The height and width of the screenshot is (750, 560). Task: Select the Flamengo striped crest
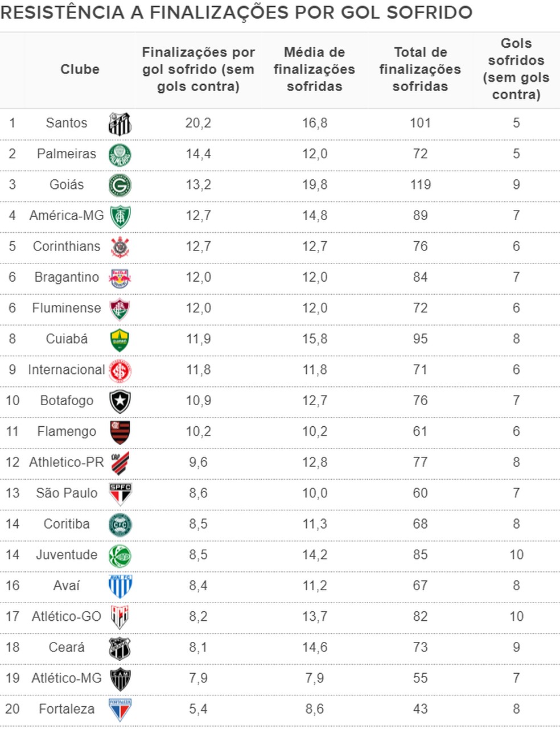(120, 432)
